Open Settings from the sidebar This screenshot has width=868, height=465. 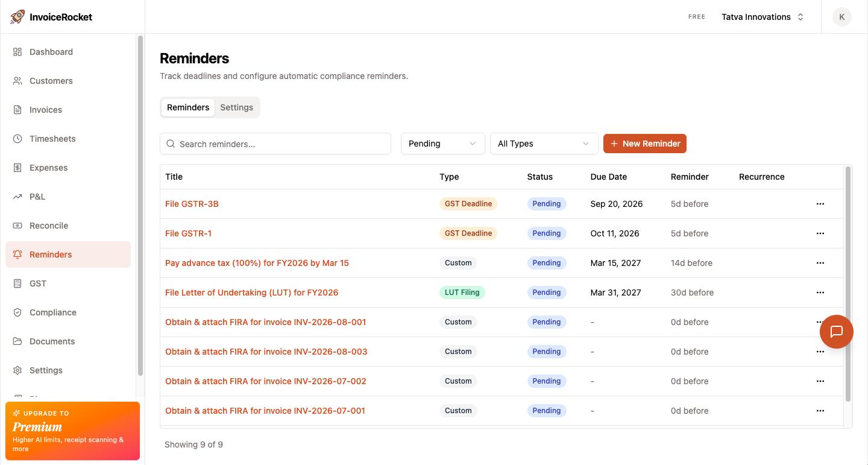coord(68,370)
